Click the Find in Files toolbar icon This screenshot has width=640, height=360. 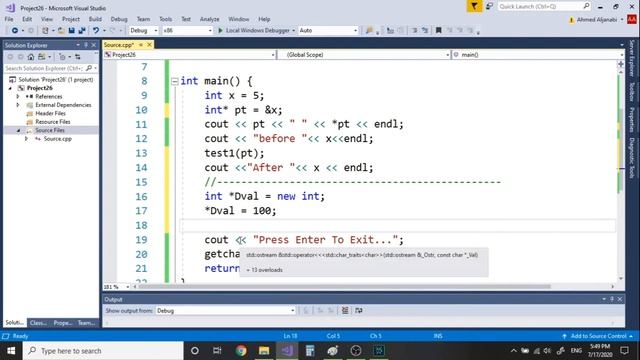point(369,31)
